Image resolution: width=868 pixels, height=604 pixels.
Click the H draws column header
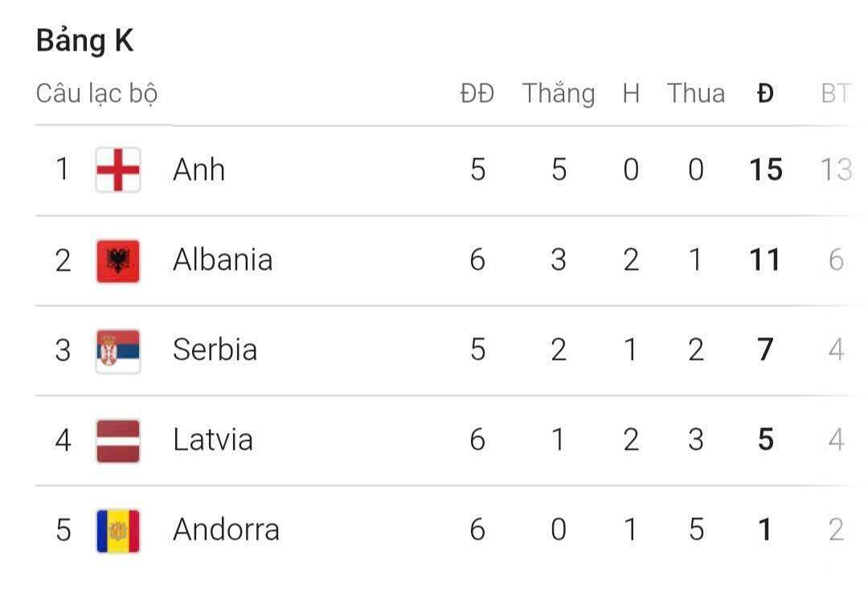click(x=631, y=94)
